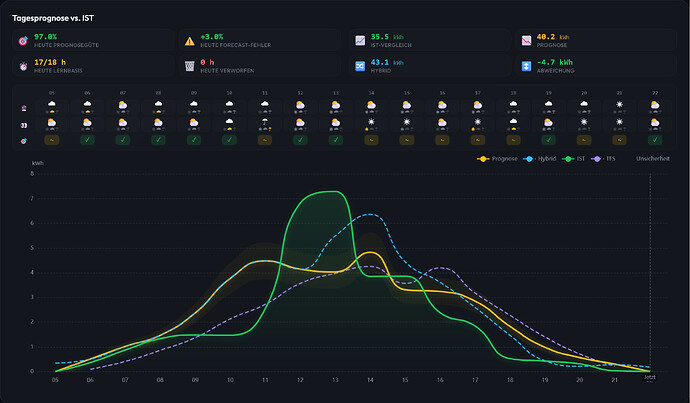690x403 pixels.
Task: Click the first row label icon in weather table
Action: click(24, 108)
